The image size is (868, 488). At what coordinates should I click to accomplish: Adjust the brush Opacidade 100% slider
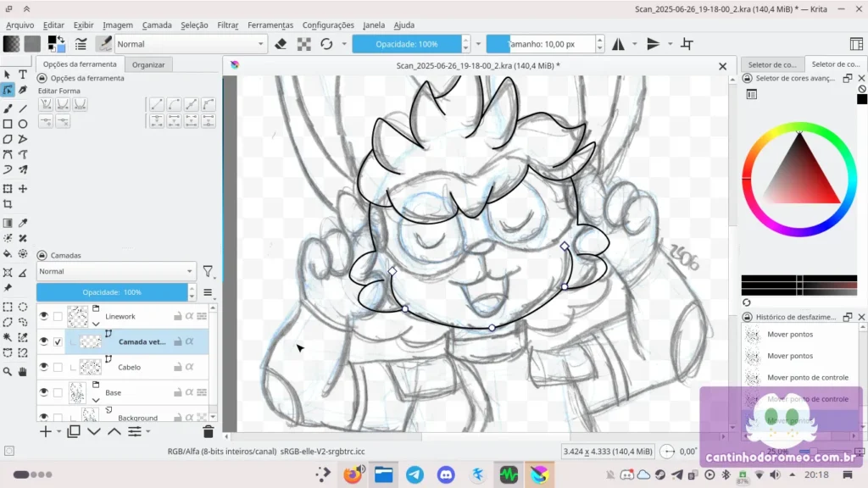407,44
